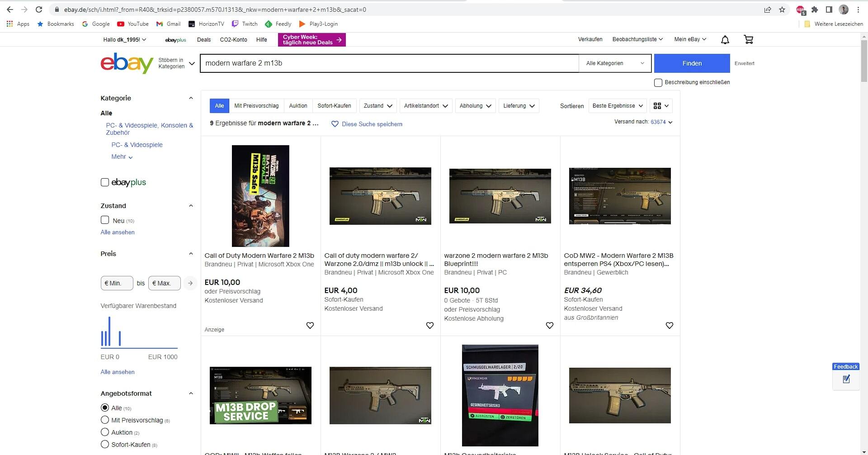Collapse the Angebotsformat section
This screenshot has height=455, width=868.
point(191,393)
